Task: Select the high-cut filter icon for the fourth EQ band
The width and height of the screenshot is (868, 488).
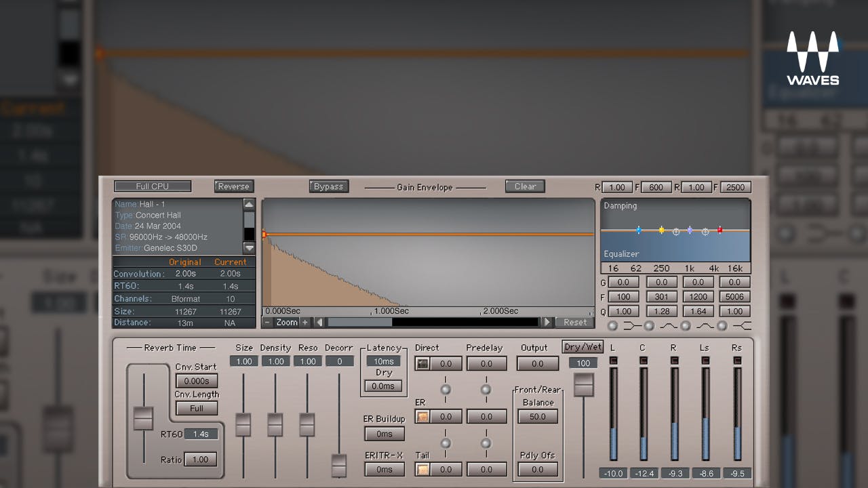Action: coord(743,327)
